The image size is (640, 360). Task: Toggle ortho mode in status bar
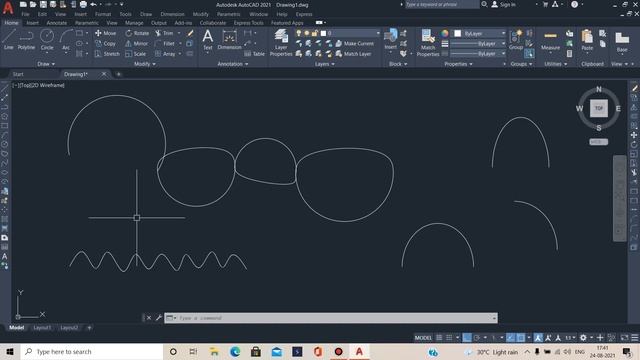click(x=467, y=338)
